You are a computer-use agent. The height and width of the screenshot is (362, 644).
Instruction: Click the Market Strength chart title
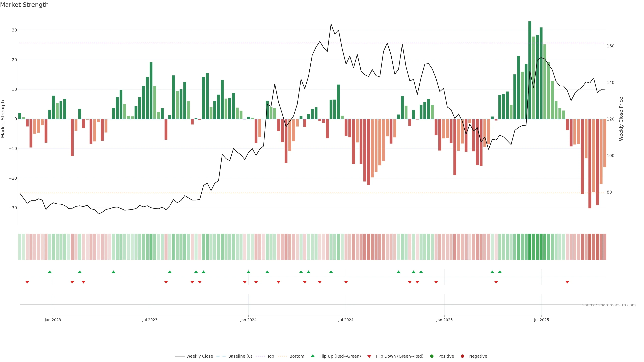click(x=24, y=5)
